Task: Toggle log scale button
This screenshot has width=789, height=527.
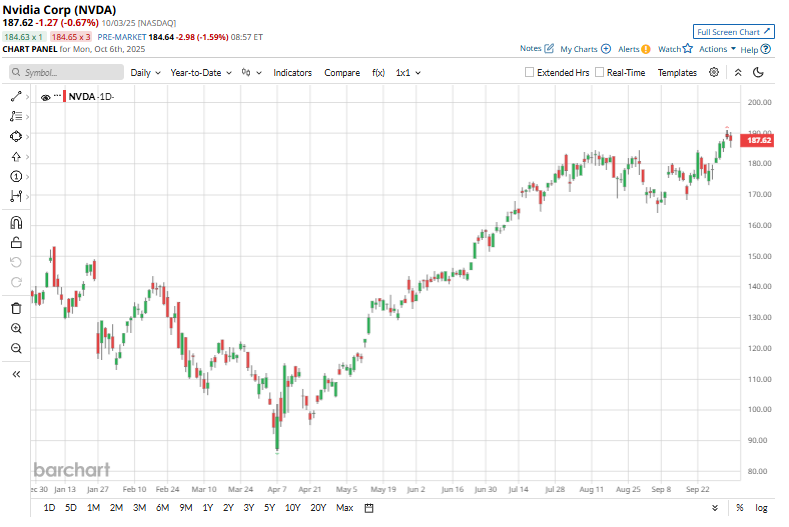Action: click(761, 508)
